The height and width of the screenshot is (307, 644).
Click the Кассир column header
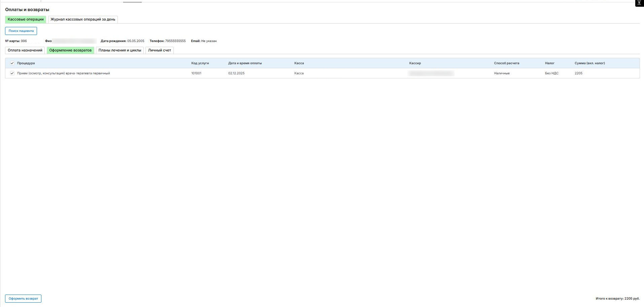point(415,63)
